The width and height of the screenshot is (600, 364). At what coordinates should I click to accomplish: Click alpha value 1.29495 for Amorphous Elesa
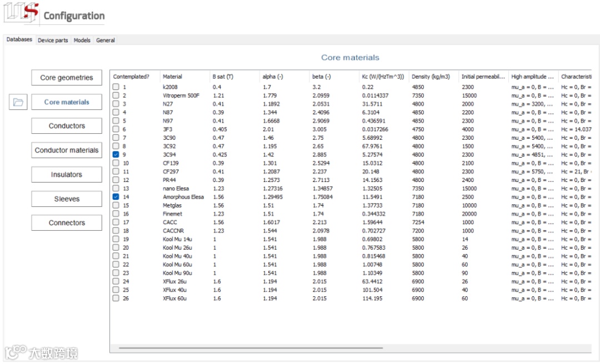(273, 196)
